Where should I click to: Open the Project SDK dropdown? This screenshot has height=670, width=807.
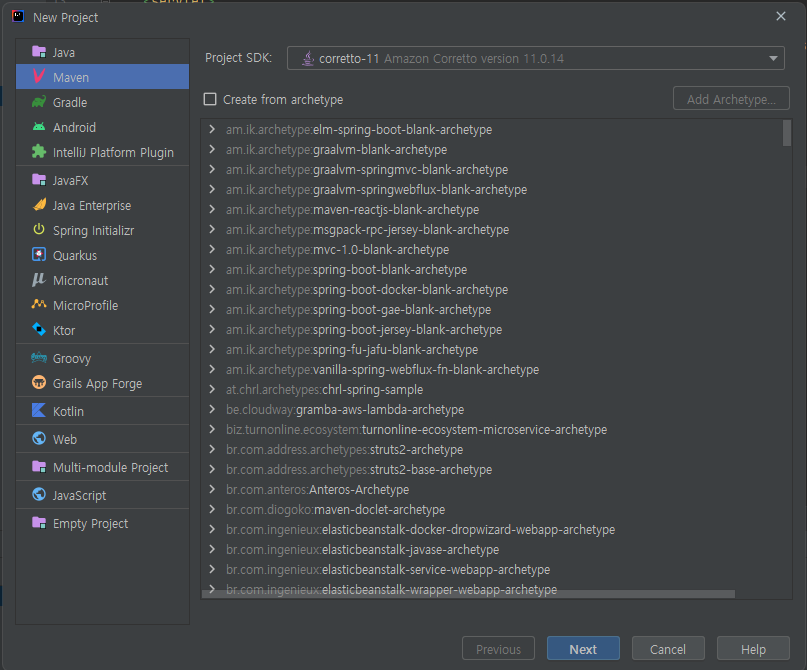536,58
